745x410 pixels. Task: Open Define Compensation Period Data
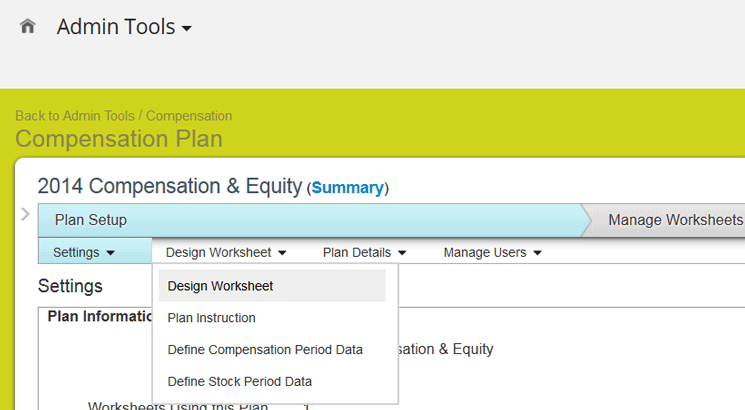tap(265, 350)
